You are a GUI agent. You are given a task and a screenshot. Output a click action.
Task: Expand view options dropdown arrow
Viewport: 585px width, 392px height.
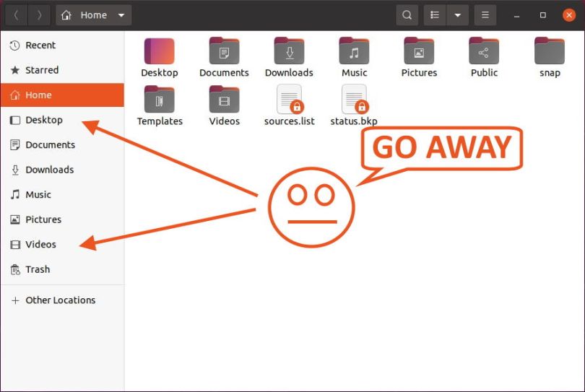click(457, 15)
